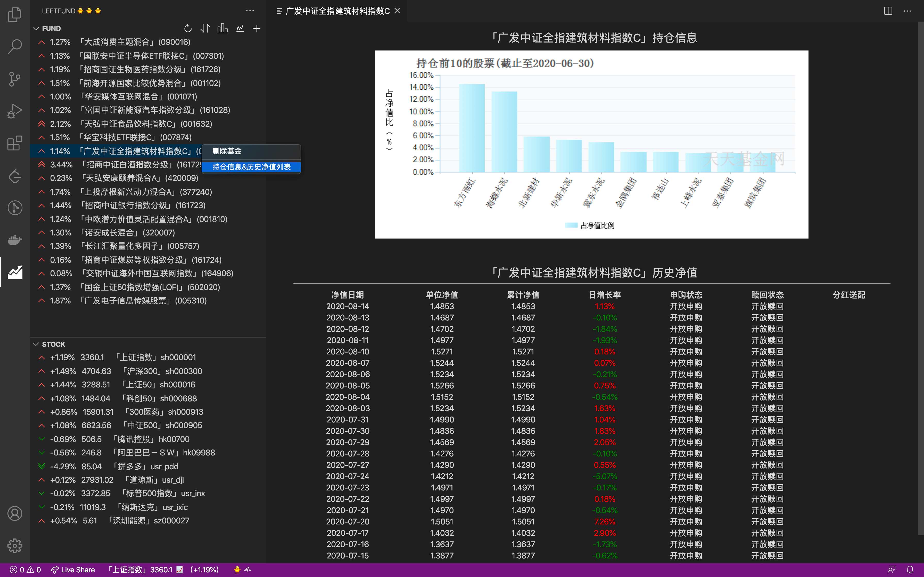This screenshot has height=577, width=924.
Task: Click the three-dot menu on LEETFUND panel
Action: [250, 11]
